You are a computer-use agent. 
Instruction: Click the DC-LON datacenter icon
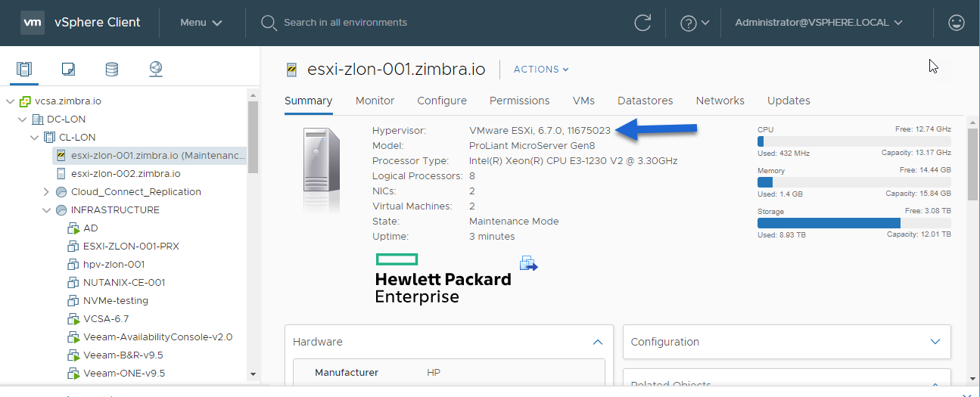pyautogui.click(x=38, y=119)
